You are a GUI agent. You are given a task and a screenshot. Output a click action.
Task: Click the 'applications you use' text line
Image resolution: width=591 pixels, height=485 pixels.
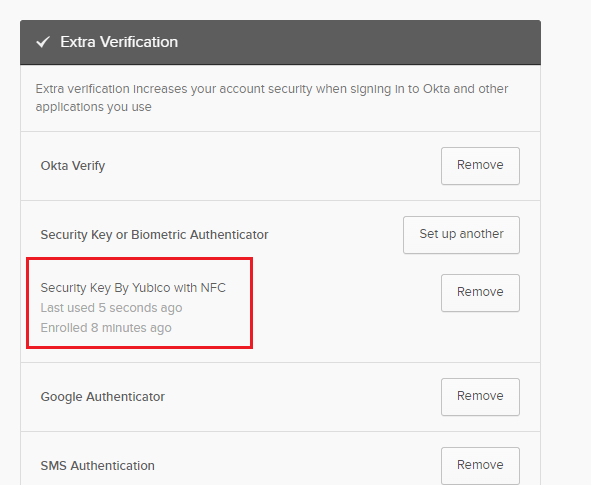(93, 107)
